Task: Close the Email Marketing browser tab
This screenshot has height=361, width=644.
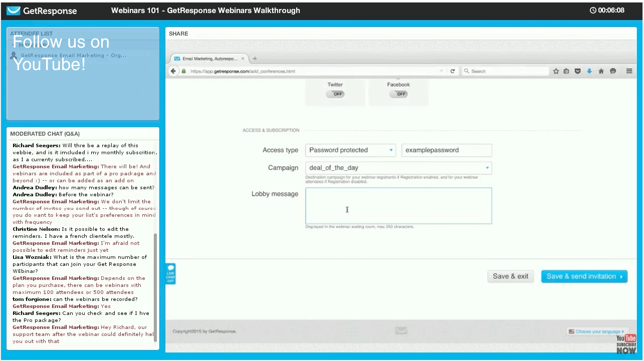Action: [x=243, y=59]
